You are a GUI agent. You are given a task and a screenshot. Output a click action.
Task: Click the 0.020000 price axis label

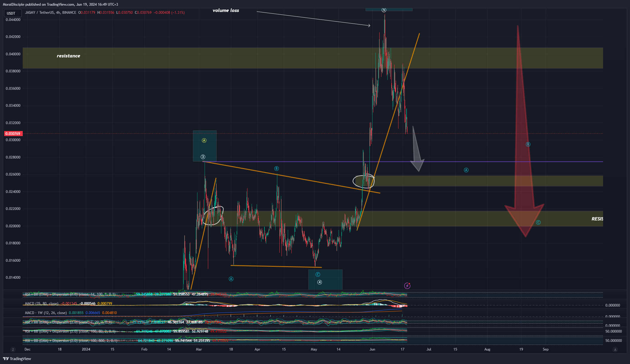click(13, 226)
